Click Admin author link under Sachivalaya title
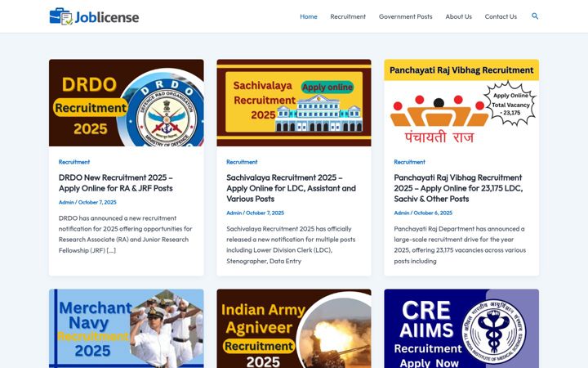 234,213
